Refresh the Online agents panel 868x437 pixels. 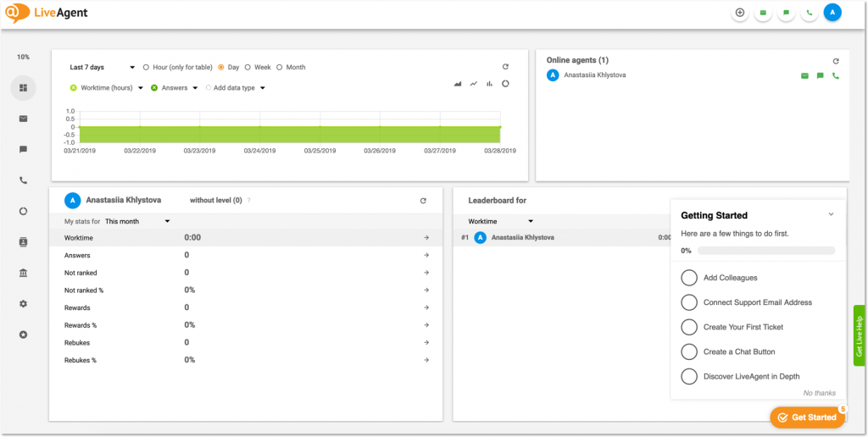point(836,62)
